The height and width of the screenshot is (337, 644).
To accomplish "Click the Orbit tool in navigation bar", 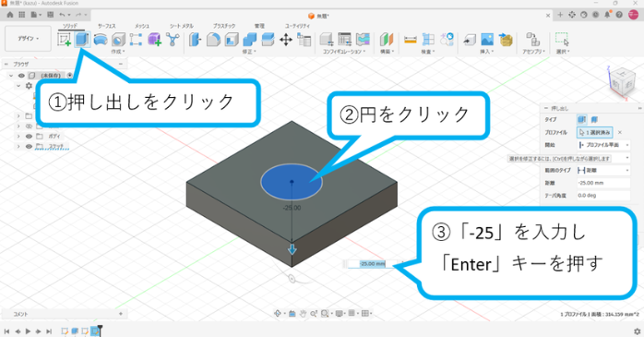I will click(x=278, y=314).
